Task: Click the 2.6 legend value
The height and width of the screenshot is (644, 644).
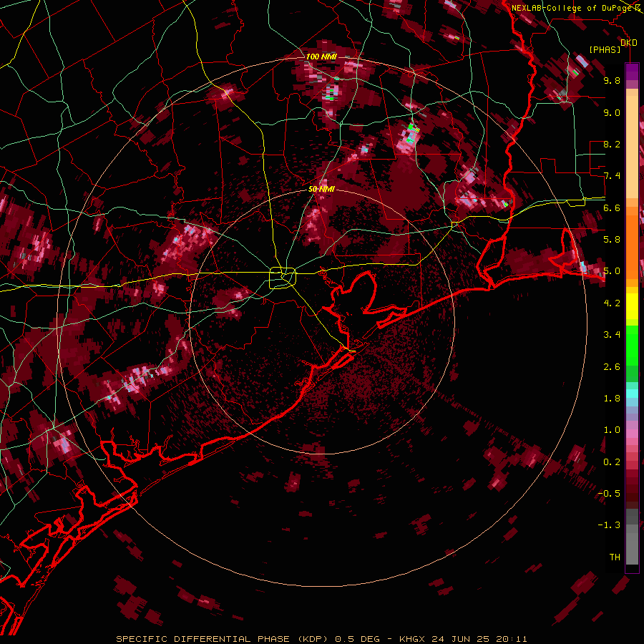Action: coord(612,367)
